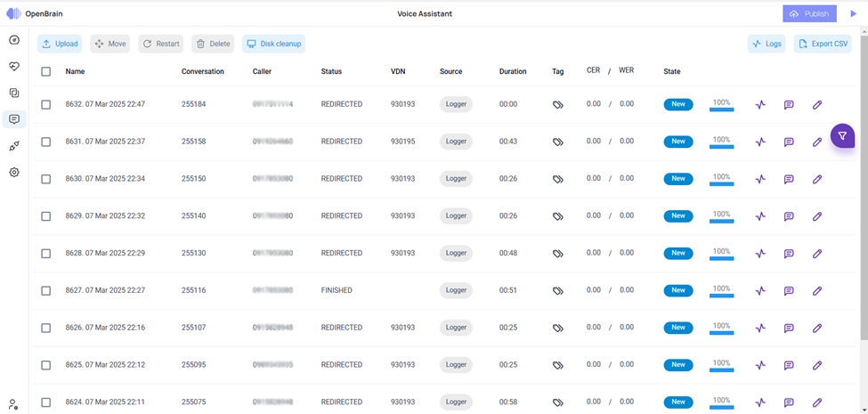The height and width of the screenshot is (414, 868).
Task: Open waveform icon for row 8629
Action: 760,216
